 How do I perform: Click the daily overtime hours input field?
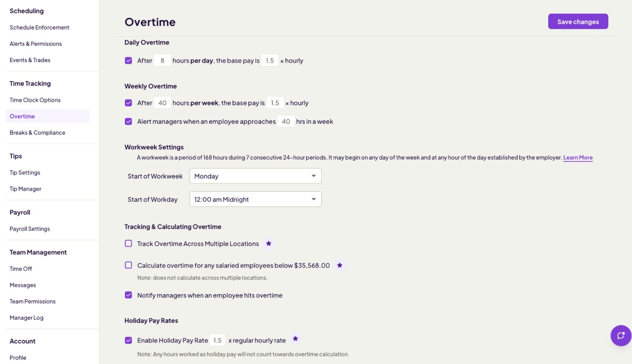click(162, 61)
